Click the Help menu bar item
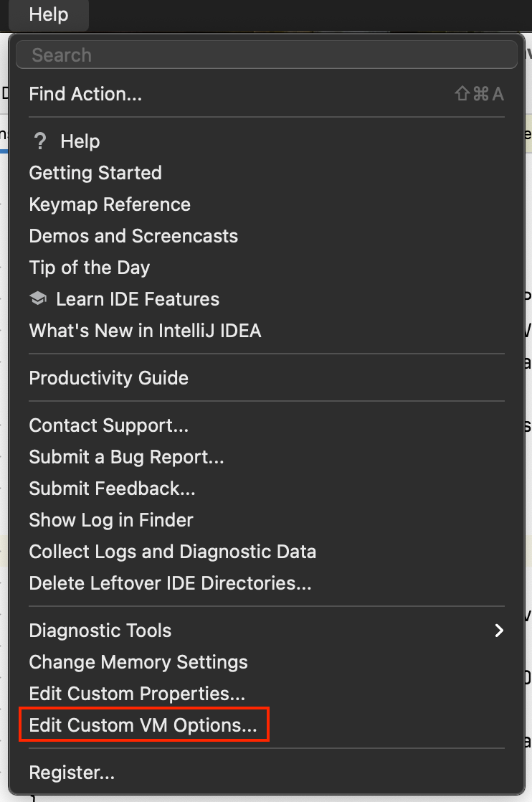 click(49, 14)
